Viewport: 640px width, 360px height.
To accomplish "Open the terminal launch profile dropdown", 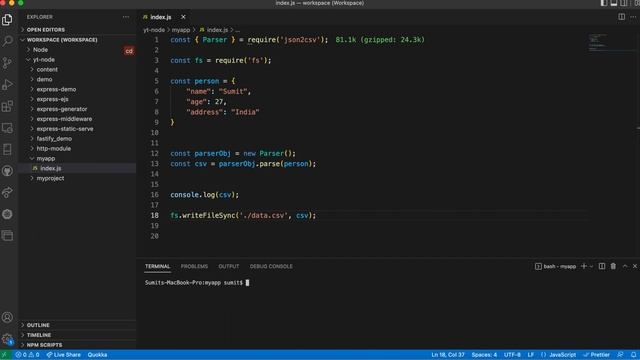I will coord(591,266).
